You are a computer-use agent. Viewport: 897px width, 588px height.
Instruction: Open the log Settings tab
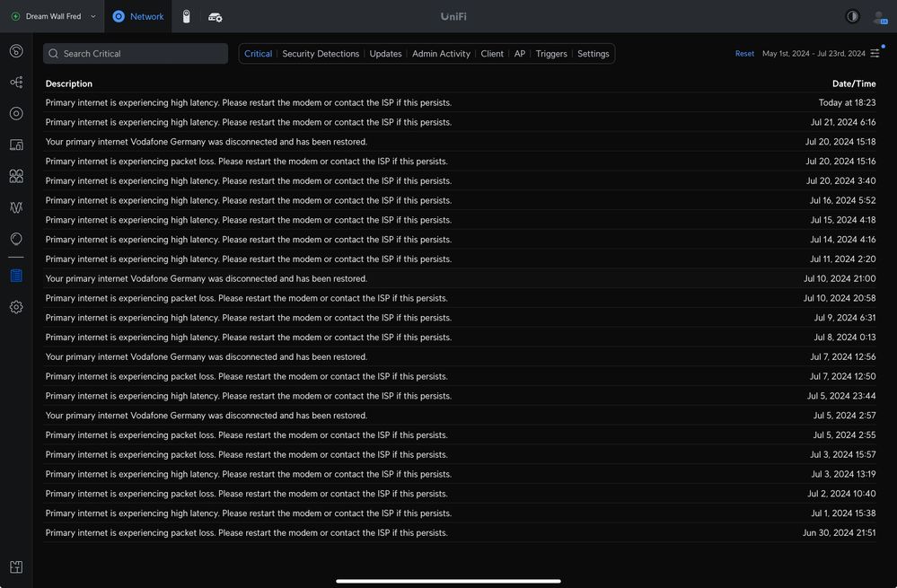click(594, 54)
